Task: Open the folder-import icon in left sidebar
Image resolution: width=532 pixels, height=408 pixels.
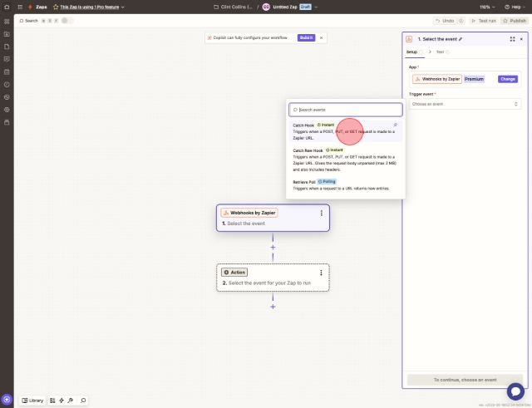Action: coord(7,34)
